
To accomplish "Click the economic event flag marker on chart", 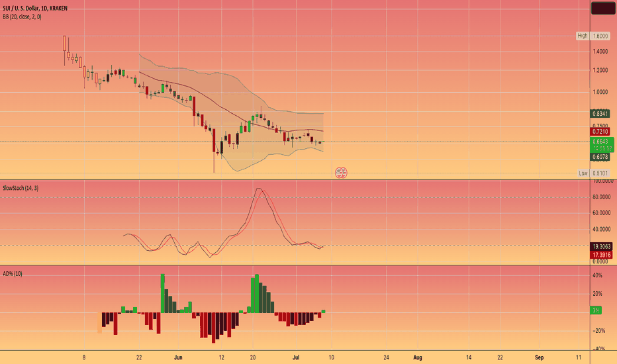I will [341, 172].
